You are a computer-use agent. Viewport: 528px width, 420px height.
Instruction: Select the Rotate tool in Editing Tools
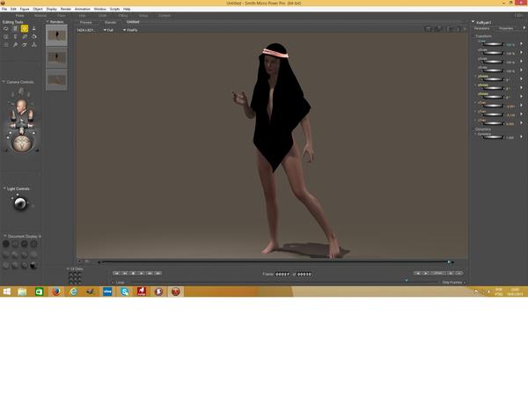(6, 29)
